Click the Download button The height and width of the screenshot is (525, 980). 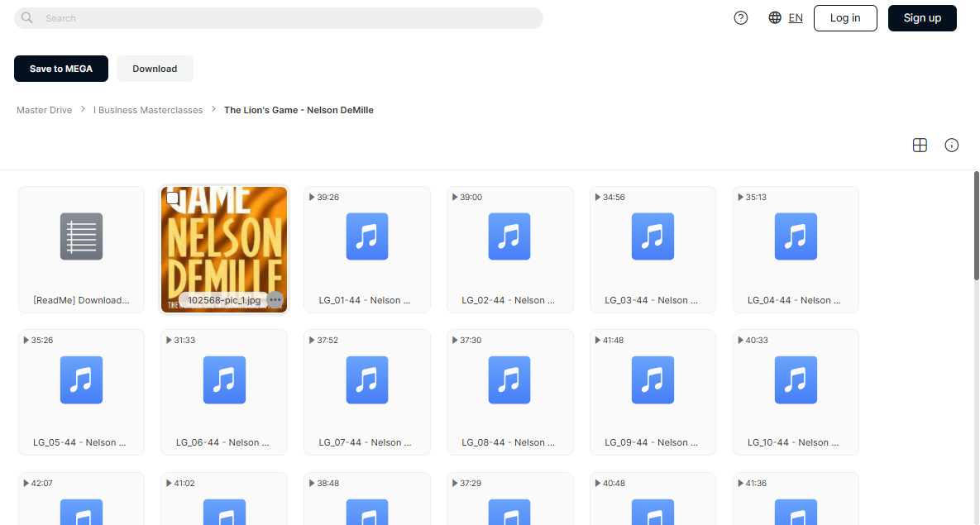point(155,69)
